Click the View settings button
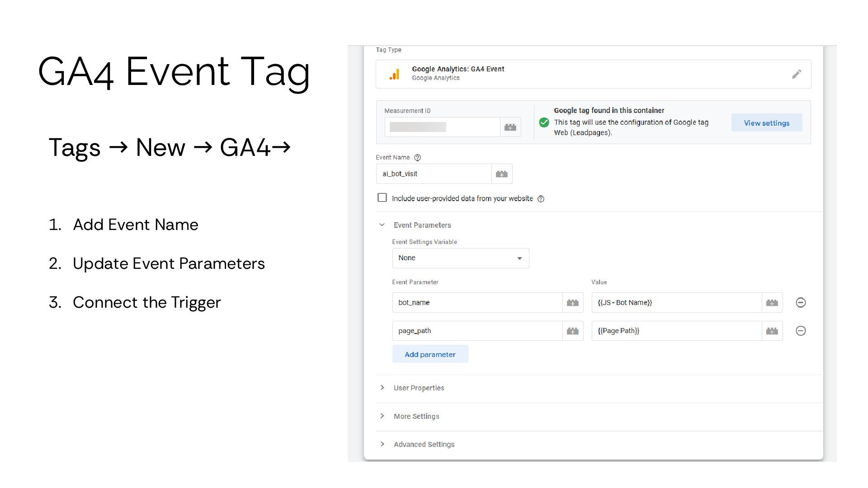The width and height of the screenshot is (868, 488). click(766, 123)
